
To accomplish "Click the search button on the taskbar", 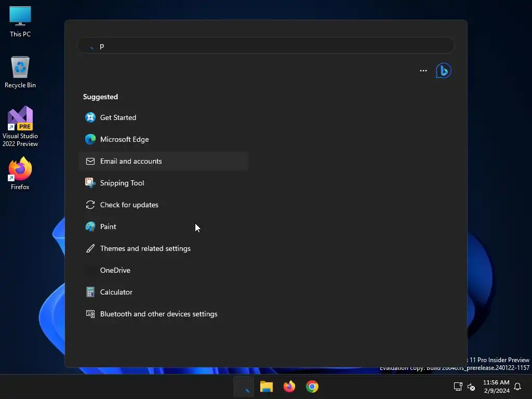I will tap(244, 387).
